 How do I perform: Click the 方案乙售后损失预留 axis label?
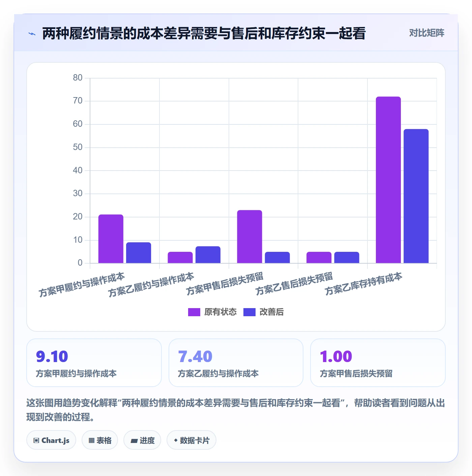click(294, 284)
